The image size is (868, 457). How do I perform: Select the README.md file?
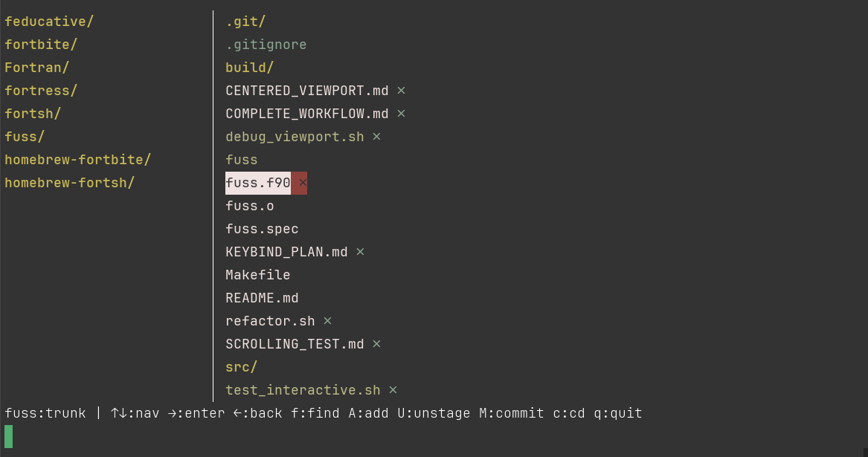point(262,298)
